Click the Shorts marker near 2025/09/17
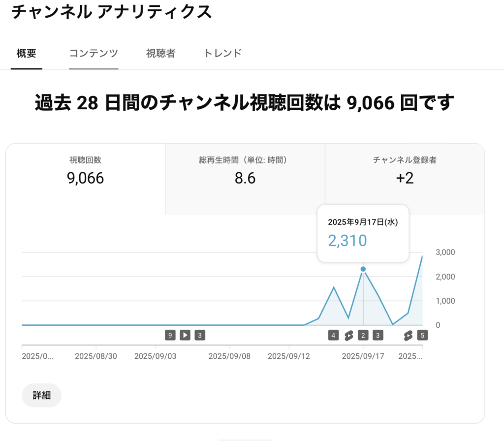The image size is (504, 445). [348, 335]
